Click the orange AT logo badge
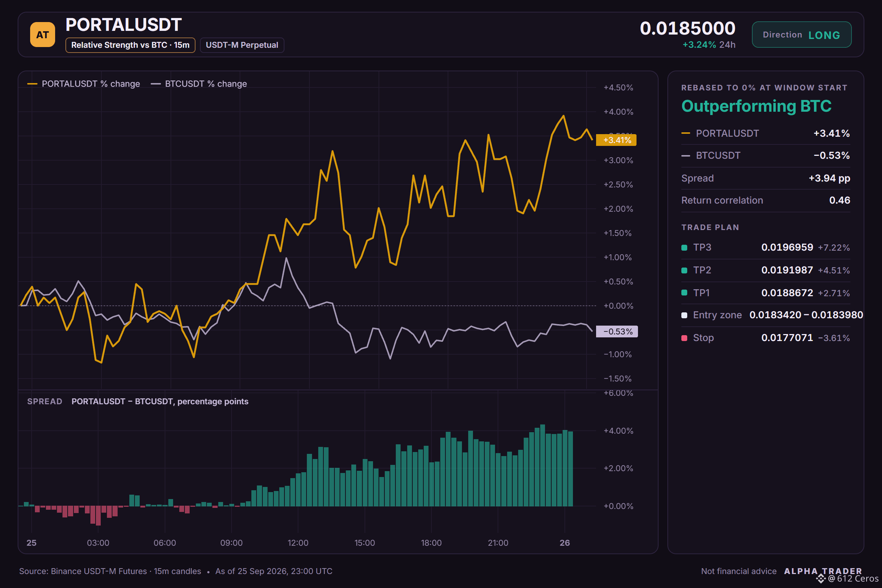Viewport: 882px width, 588px height. [x=42, y=35]
